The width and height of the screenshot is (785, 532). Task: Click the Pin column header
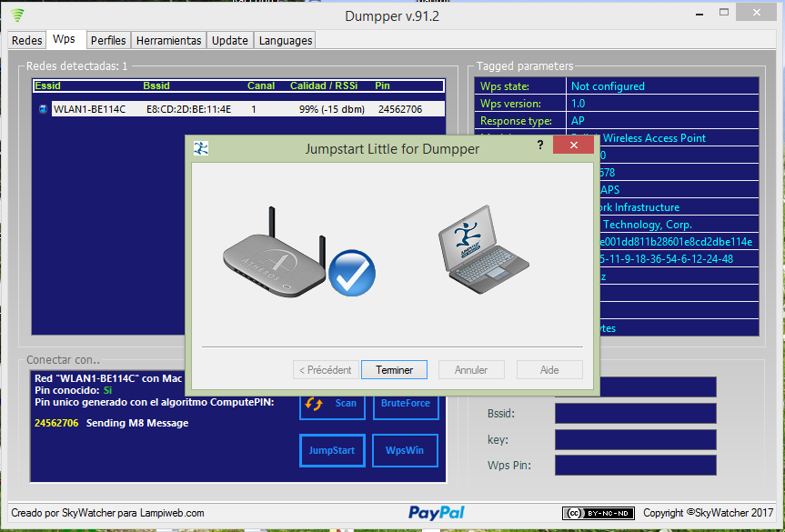[382, 85]
